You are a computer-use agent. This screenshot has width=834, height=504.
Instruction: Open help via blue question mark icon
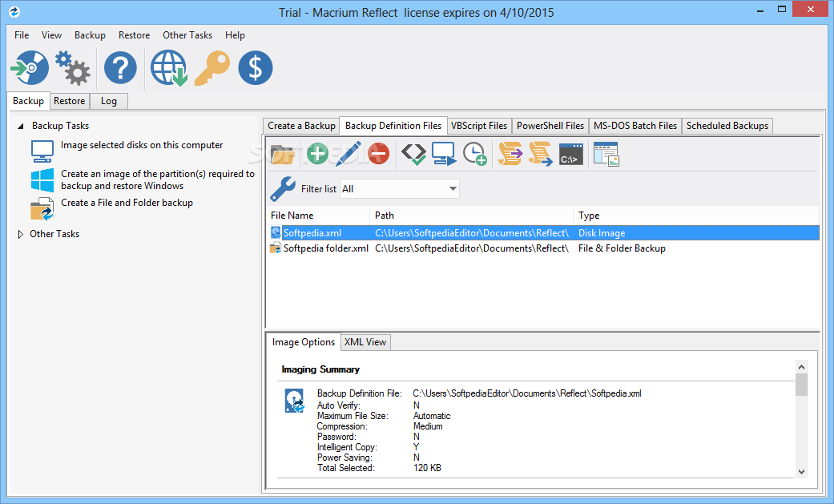pyautogui.click(x=120, y=67)
